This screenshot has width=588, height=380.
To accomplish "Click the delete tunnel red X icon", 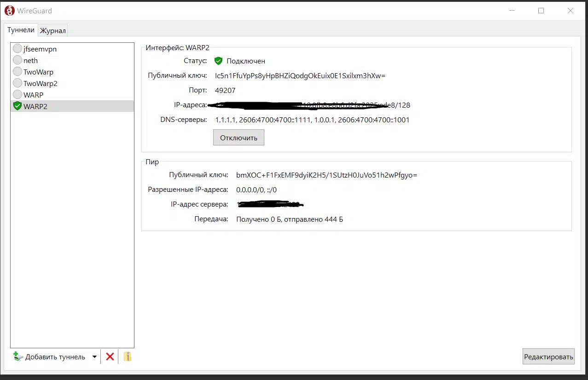I will pyautogui.click(x=110, y=357).
